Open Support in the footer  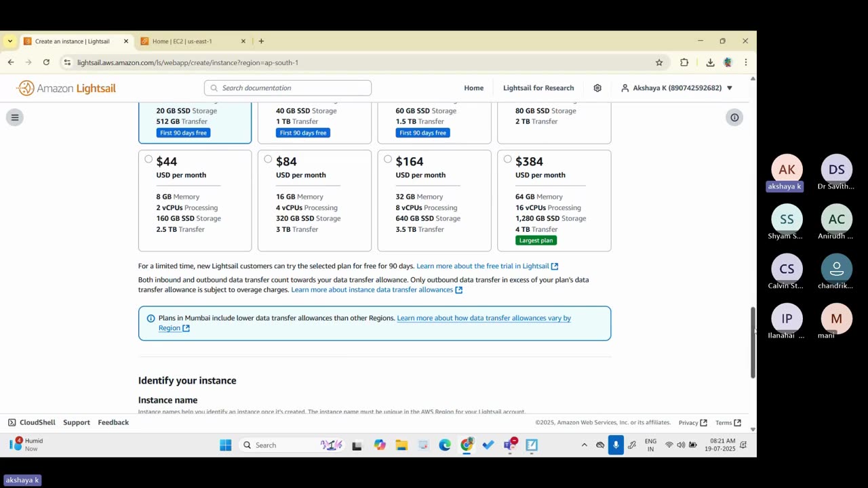(77, 422)
